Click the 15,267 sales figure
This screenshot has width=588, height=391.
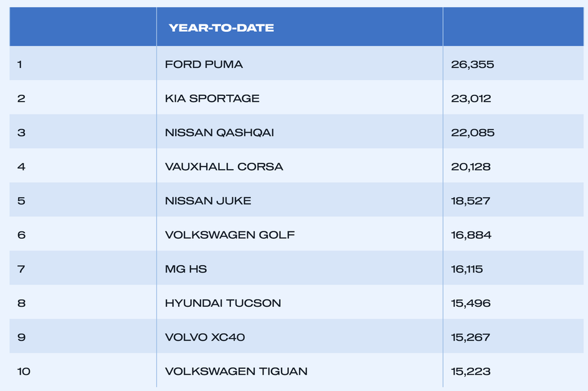pyautogui.click(x=471, y=338)
